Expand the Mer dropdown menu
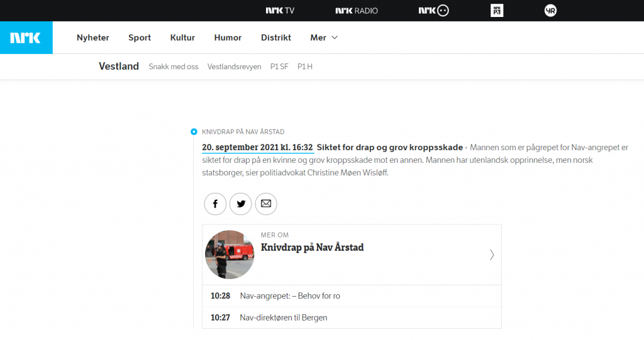 324,38
